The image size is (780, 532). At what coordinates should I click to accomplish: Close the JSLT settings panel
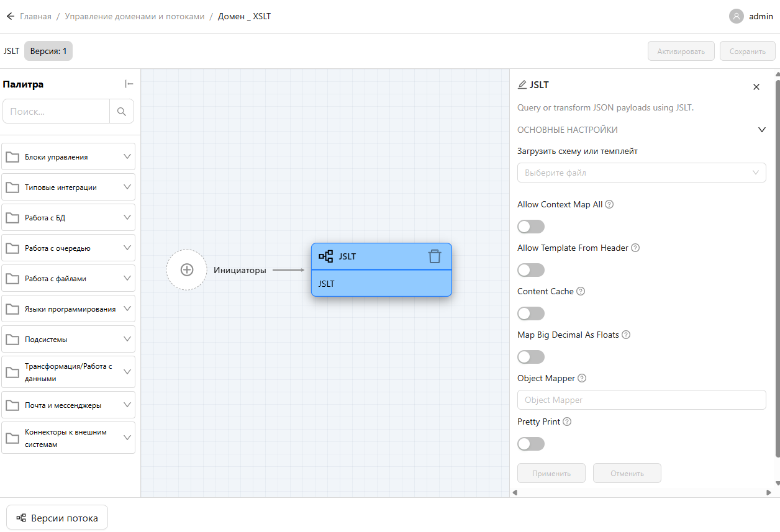[x=756, y=87]
